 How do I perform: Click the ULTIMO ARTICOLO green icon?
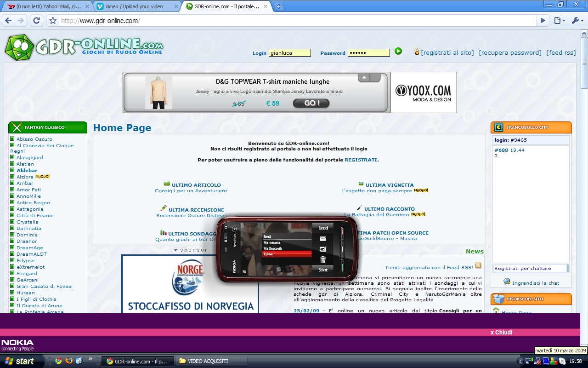coord(167,184)
